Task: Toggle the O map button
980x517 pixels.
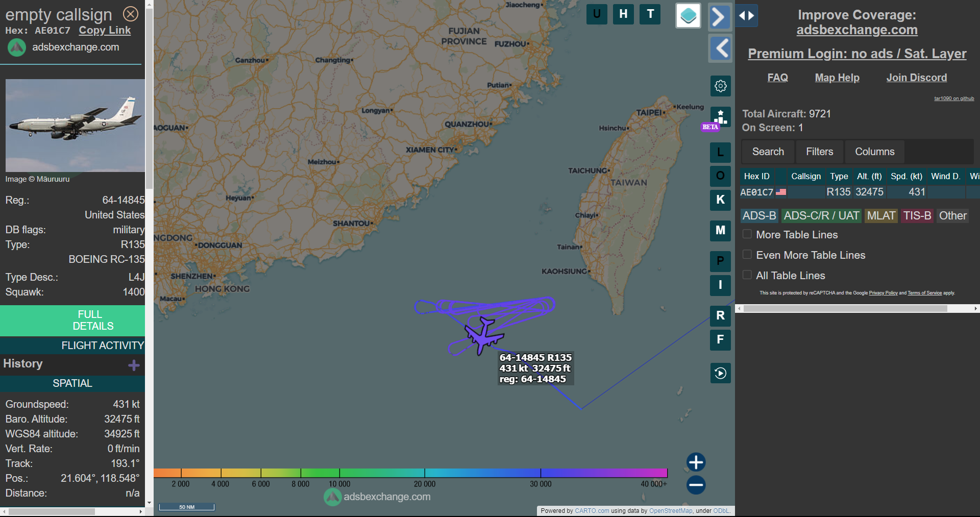Action: pos(720,176)
